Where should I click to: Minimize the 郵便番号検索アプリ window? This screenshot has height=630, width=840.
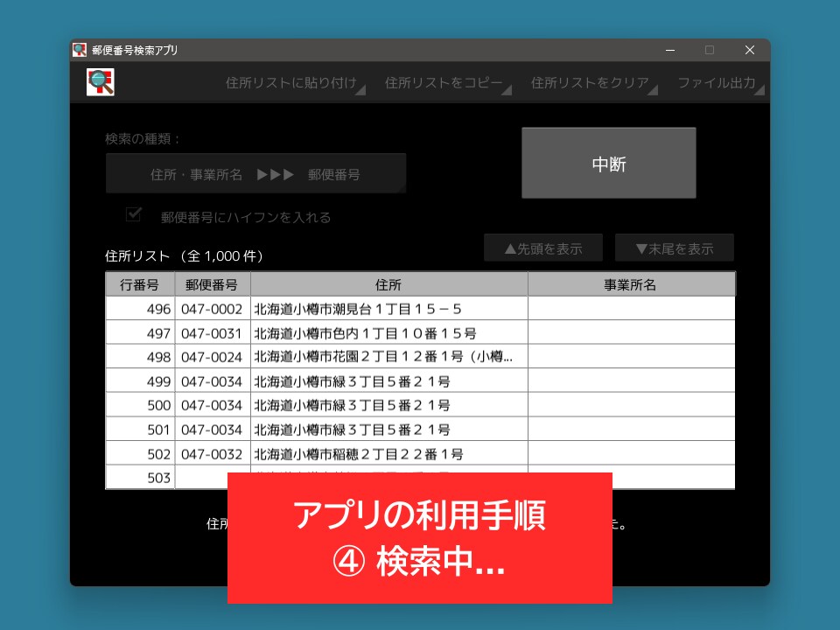[x=670, y=50]
